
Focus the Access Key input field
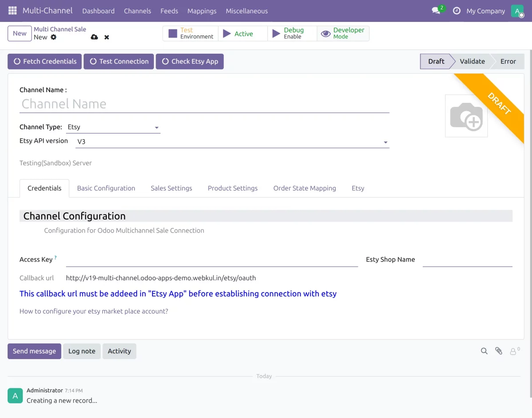tap(212, 260)
